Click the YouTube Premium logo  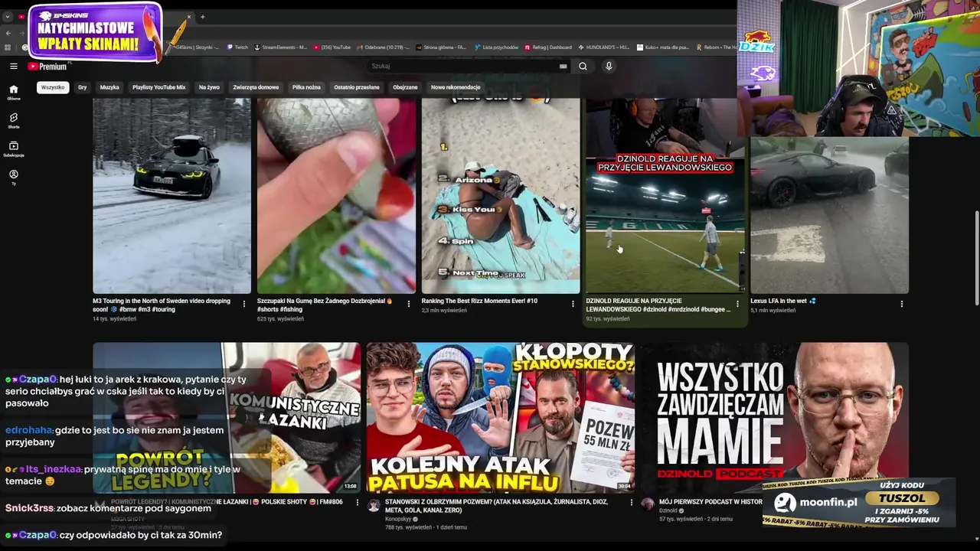(x=47, y=67)
